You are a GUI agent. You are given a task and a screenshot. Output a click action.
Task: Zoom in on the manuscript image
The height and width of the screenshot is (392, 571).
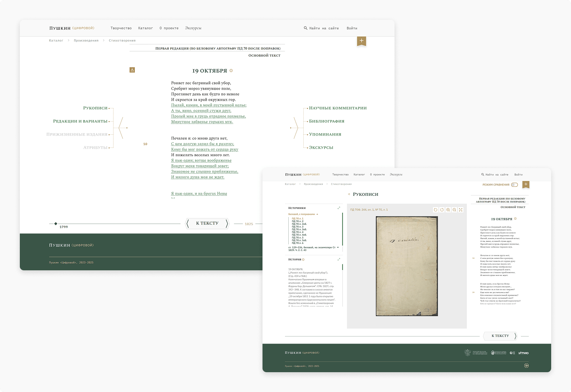[x=448, y=210]
